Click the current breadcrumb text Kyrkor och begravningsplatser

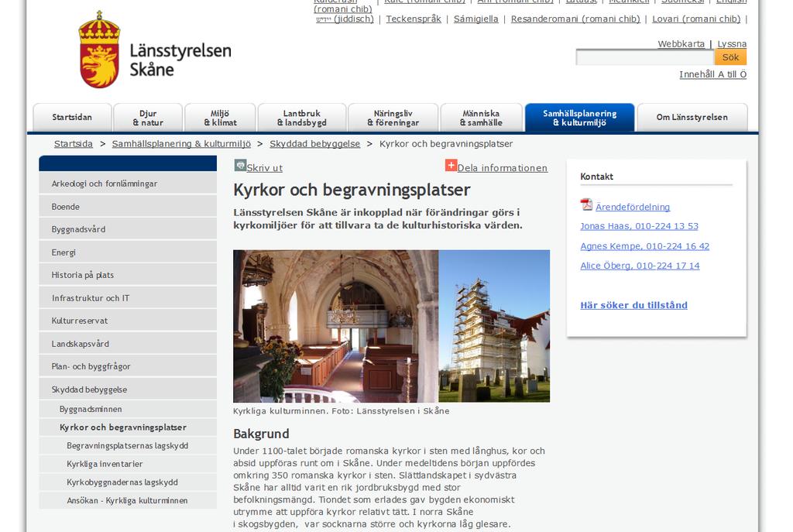coord(446,144)
